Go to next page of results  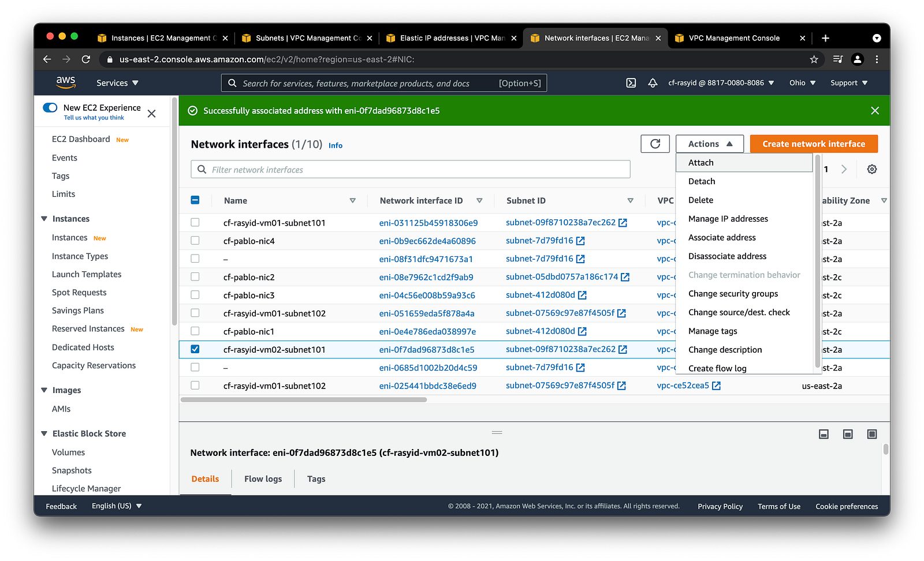[844, 169]
